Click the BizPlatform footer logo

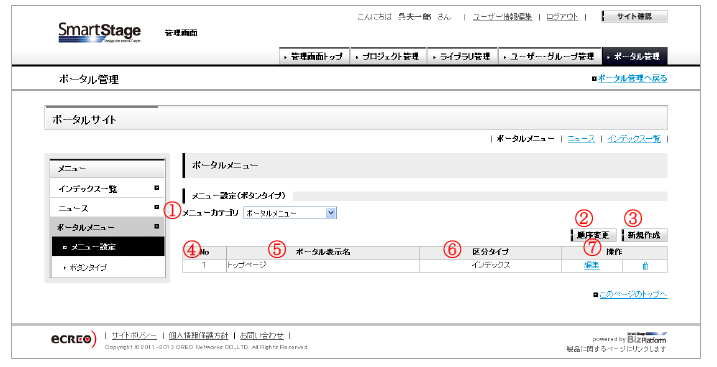click(x=646, y=339)
